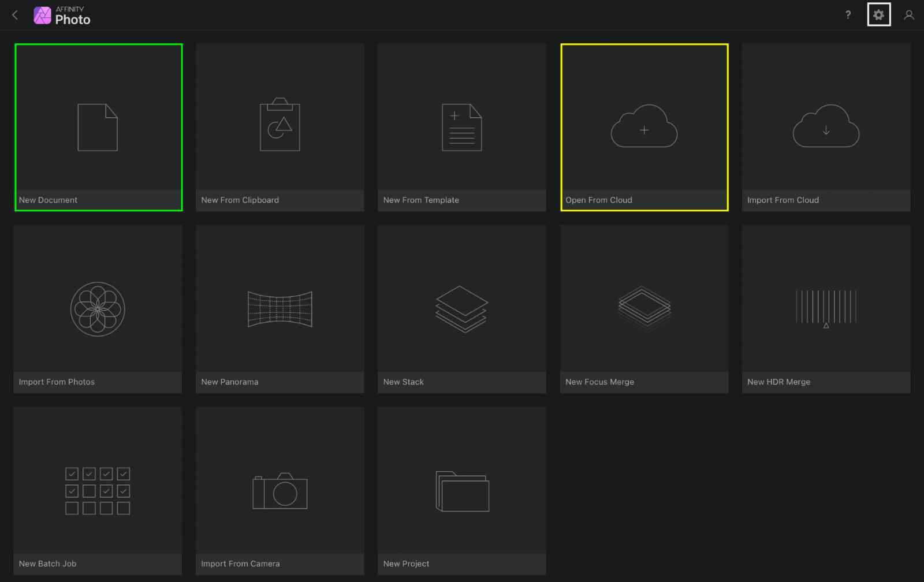Create New Project via its label

406,564
